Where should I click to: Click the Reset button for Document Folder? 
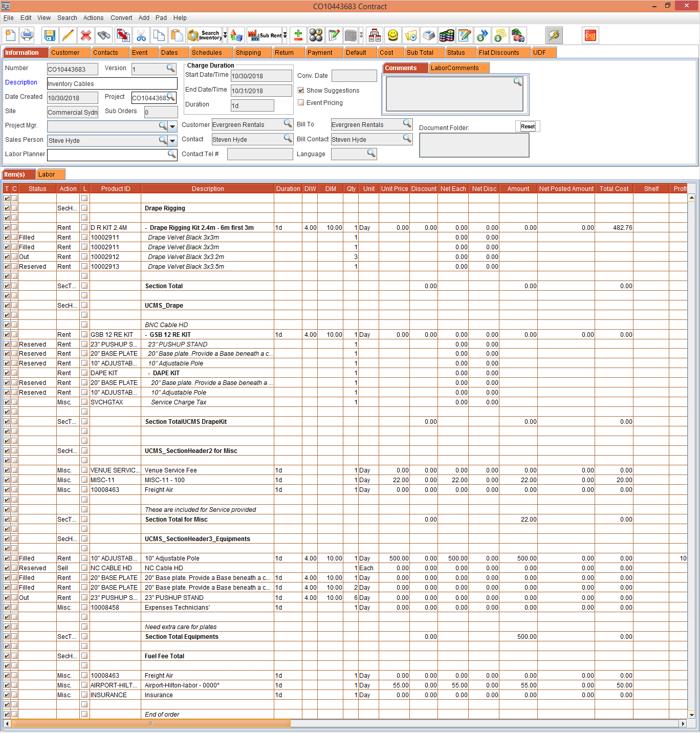(x=527, y=126)
